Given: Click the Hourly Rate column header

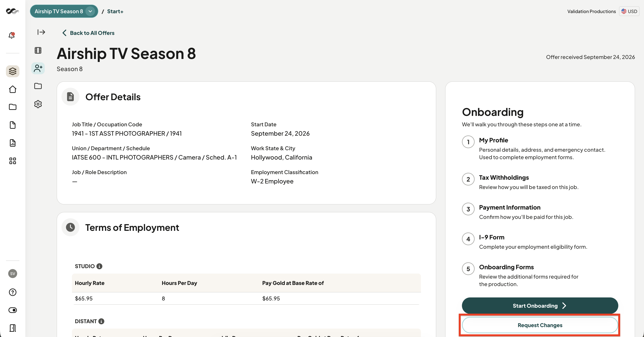Looking at the screenshot, I should 90,283.
